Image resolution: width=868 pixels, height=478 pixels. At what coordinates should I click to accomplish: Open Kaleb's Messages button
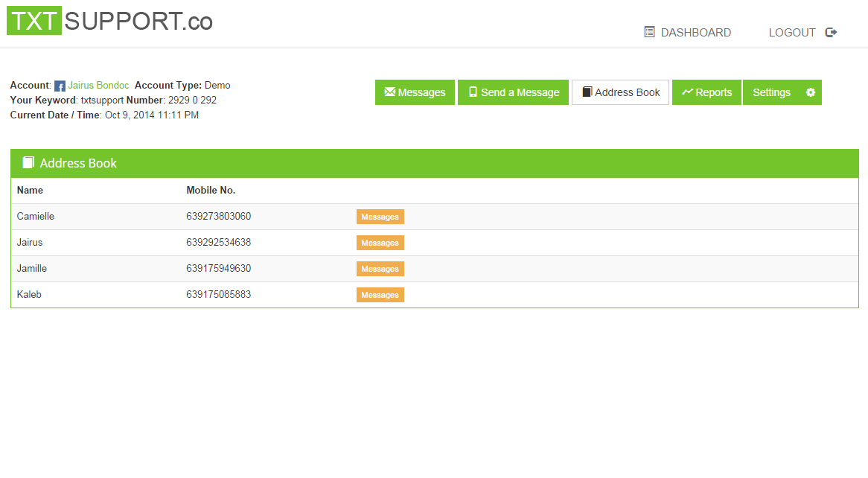[x=380, y=295]
